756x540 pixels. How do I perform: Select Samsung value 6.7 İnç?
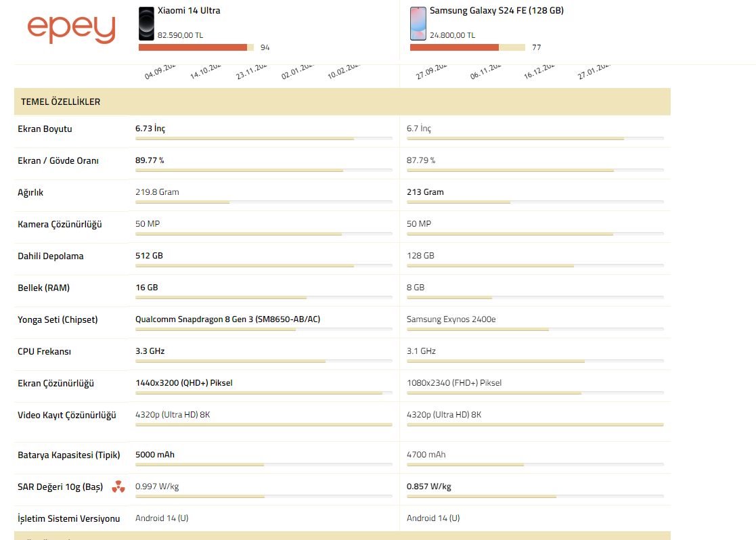419,129
